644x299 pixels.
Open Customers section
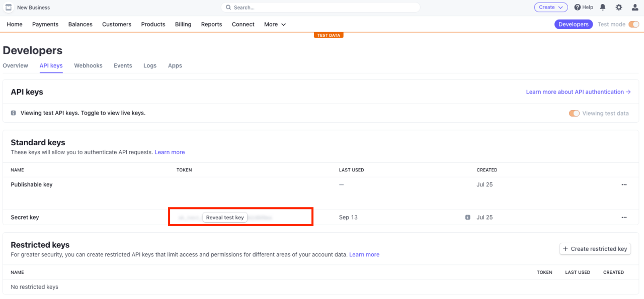click(x=117, y=24)
